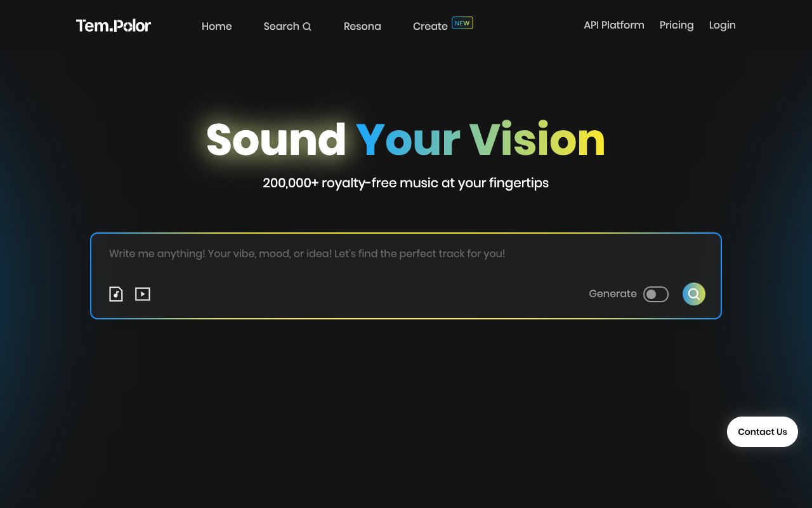This screenshot has height=508, width=812.
Task: Open the Create page
Action: pos(430,26)
